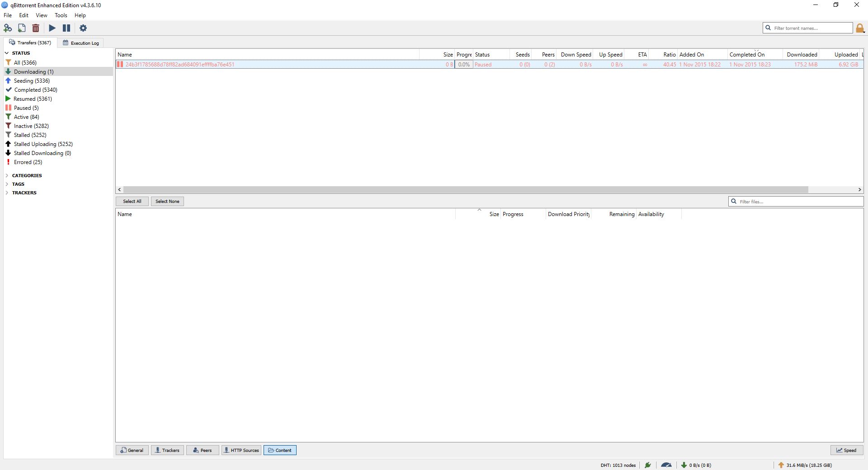Click the Resume play toolbar icon

click(x=52, y=28)
